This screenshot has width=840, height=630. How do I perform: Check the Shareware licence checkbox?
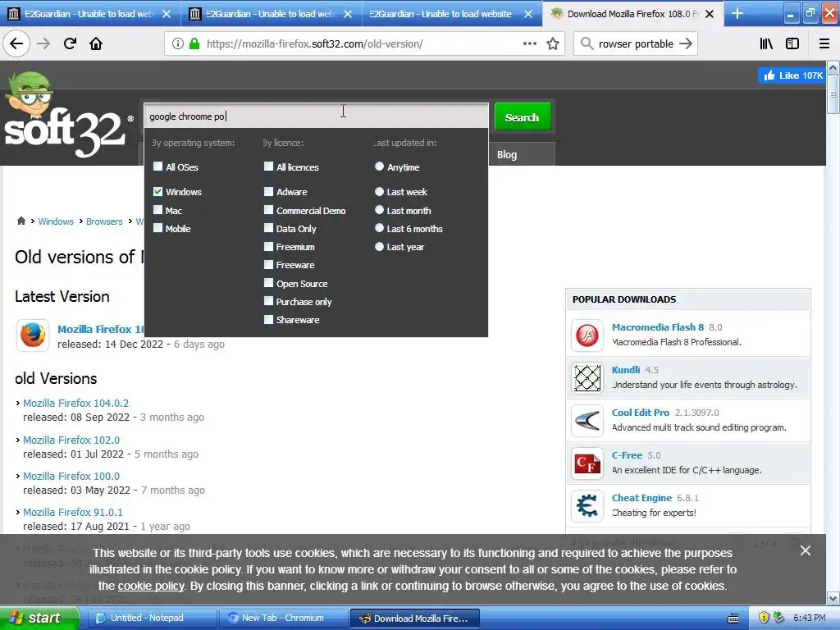tap(268, 320)
